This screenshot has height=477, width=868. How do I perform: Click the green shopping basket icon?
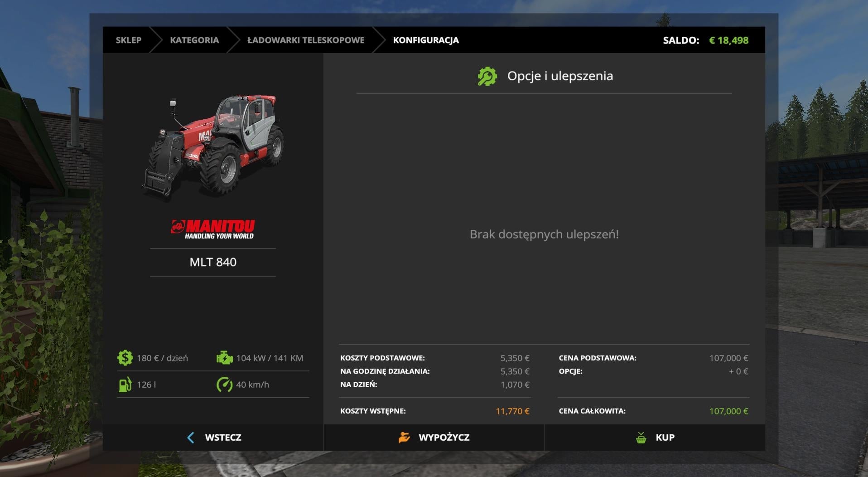[641, 438]
